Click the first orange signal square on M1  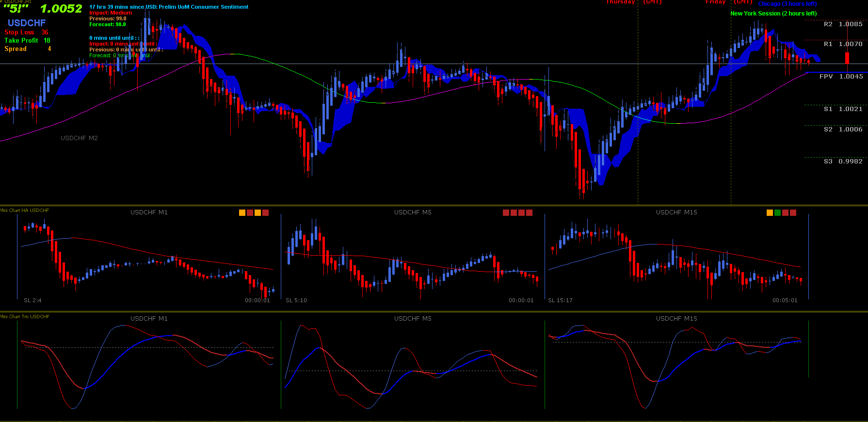tap(242, 212)
